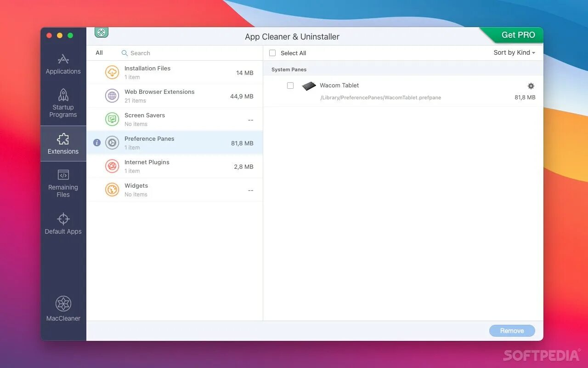The image size is (588, 368).
Task: Click the Wacom Tablet device icon
Action: point(309,86)
